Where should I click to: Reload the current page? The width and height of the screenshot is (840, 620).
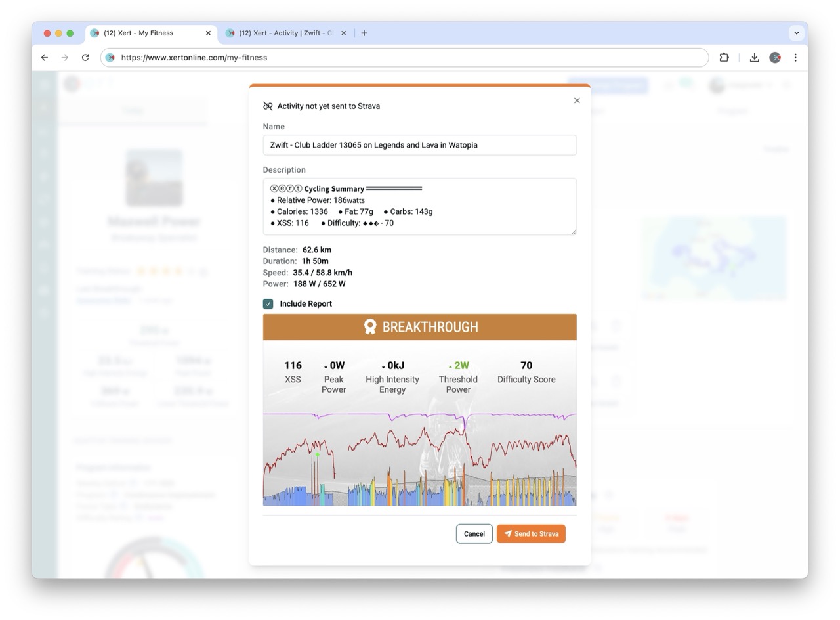85,58
